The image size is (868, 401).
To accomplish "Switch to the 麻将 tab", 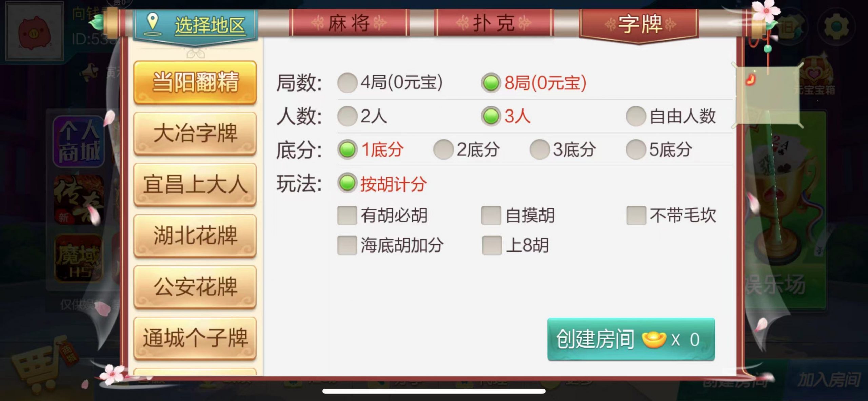I will tap(349, 23).
